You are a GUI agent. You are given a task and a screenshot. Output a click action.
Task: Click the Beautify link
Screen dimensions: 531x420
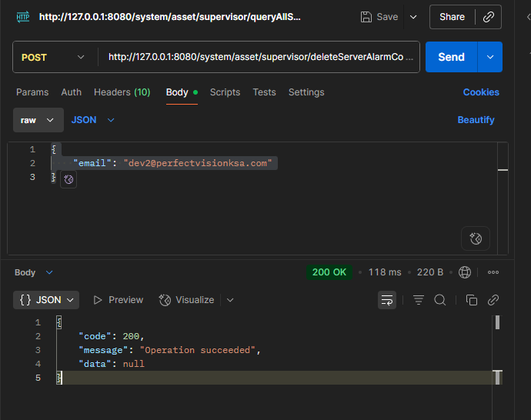(476, 120)
